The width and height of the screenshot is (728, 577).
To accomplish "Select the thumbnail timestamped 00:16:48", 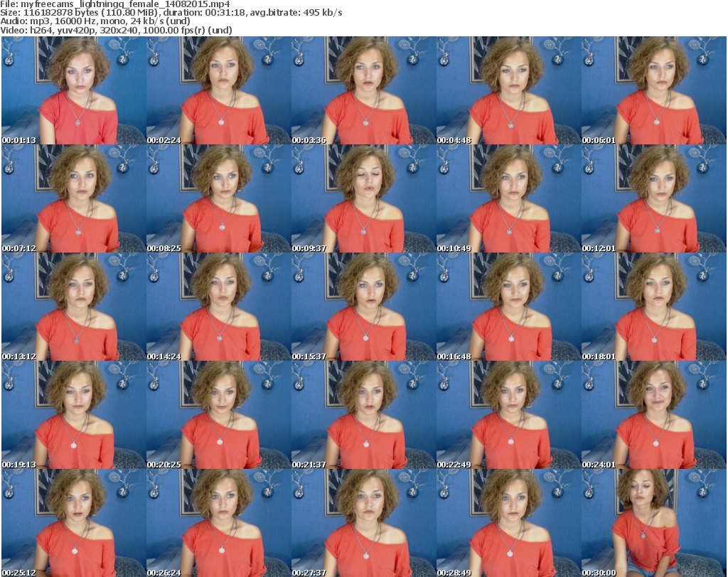I will point(508,307).
